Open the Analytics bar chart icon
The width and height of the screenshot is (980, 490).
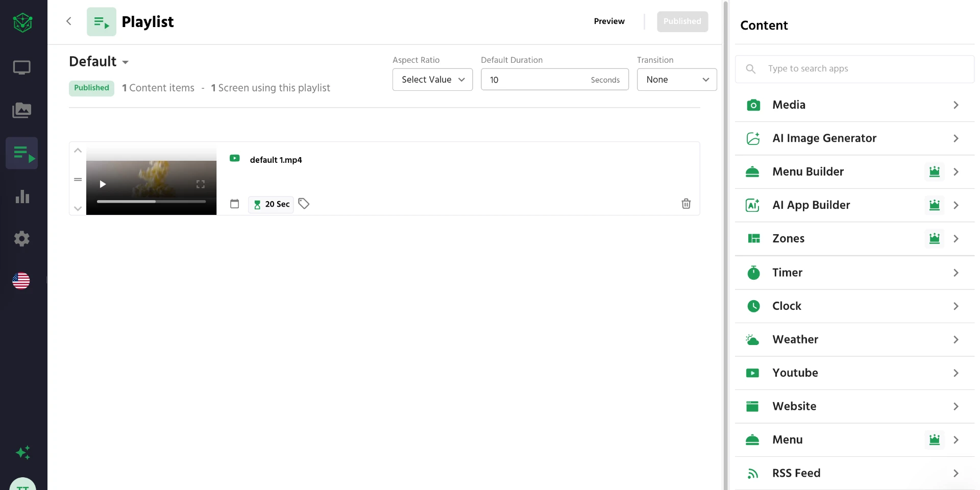pos(22,197)
